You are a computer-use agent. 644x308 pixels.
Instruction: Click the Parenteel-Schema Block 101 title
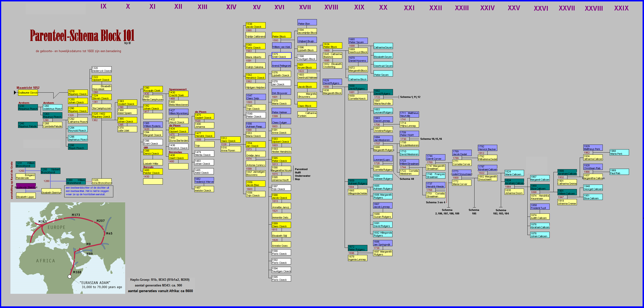click(x=82, y=36)
